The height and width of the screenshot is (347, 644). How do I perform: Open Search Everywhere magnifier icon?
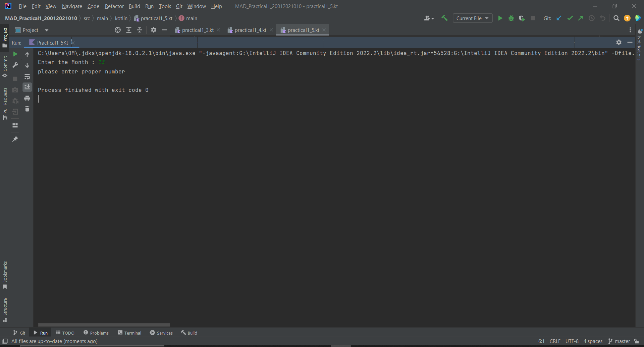click(x=616, y=18)
